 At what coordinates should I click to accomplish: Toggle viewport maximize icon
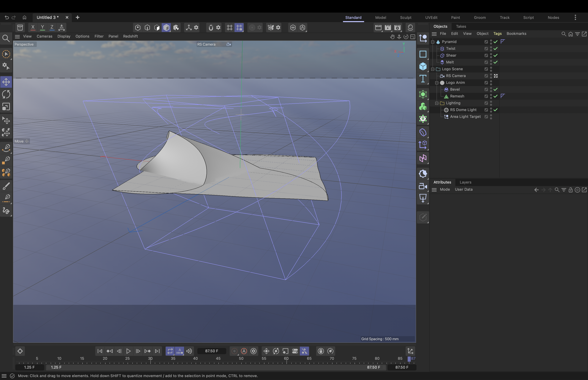413,37
